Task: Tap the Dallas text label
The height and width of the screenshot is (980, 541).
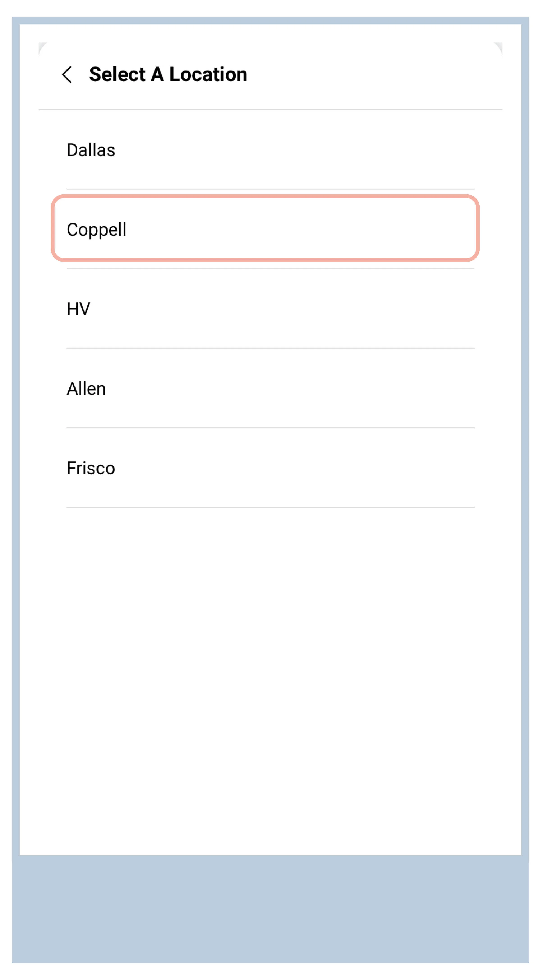Action: pyautogui.click(x=91, y=150)
